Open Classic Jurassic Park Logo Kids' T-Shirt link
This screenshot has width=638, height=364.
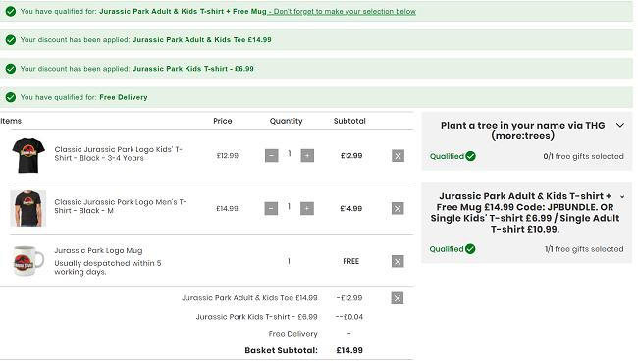coord(119,154)
